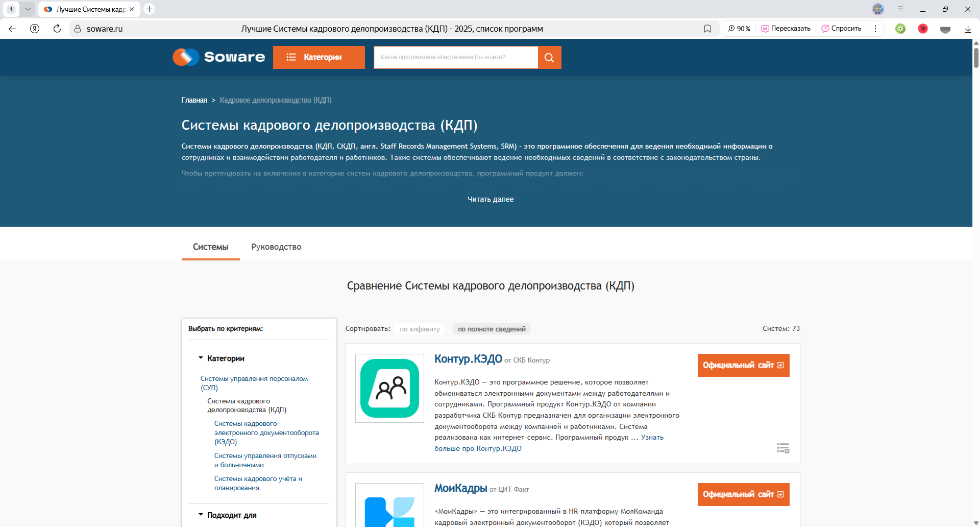
Task: Focus the software search input field
Action: [x=455, y=57]
